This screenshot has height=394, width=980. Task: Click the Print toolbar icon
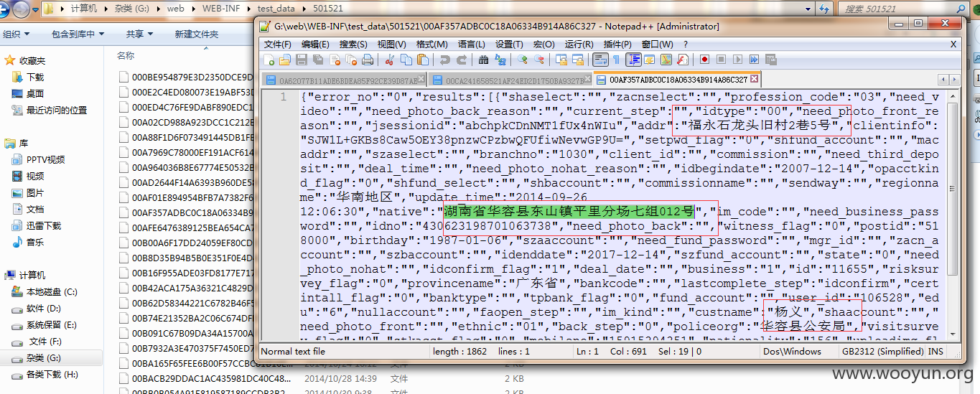coord(367,60)
